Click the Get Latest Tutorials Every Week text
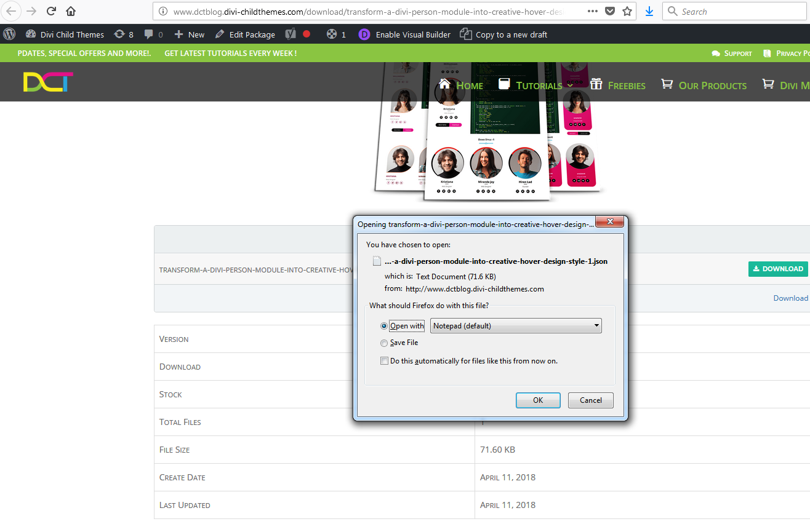This screenshot has width=810, height=532. pos(231,54)
